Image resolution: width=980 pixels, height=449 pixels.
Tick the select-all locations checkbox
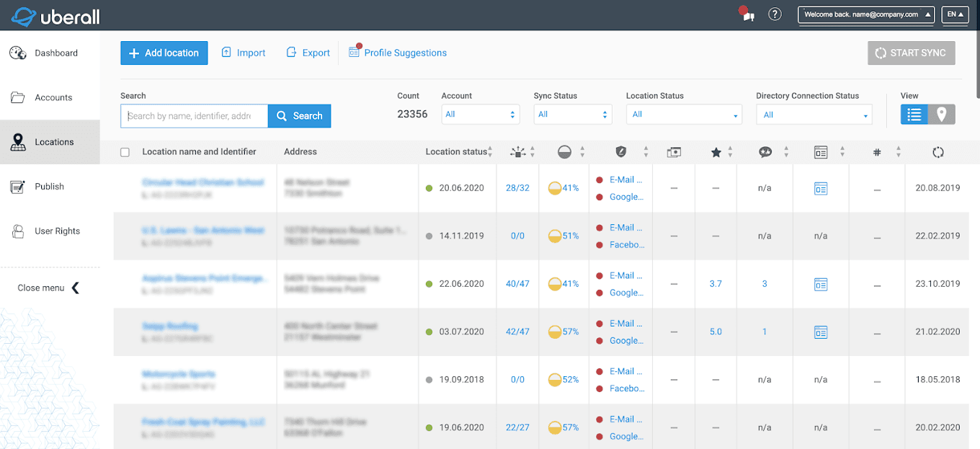[x=125, y=152]
